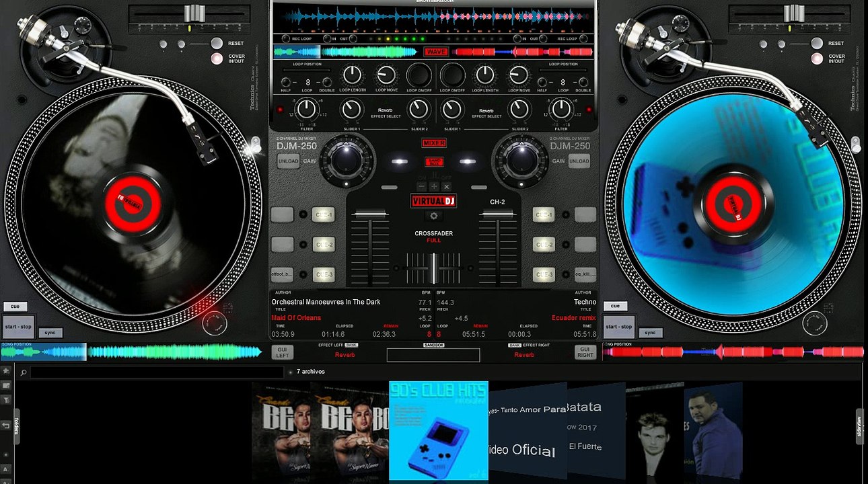The width and height of the screenshot is (868, 484).
Task: Click right deck loop DOUBLE button
Action: click(x=583, y=83)
